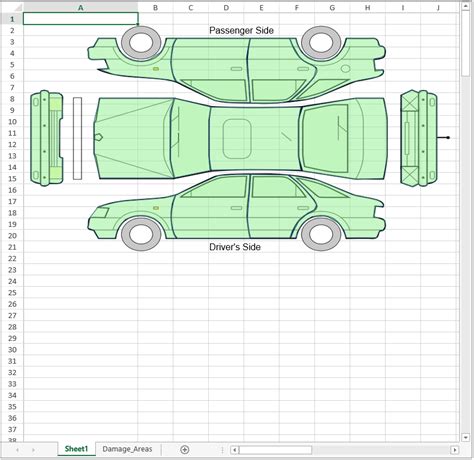This screenshot has height=460, width=474.
Task: Switch to the Damage_Areas sheet tab
Action: click(127, 449)
